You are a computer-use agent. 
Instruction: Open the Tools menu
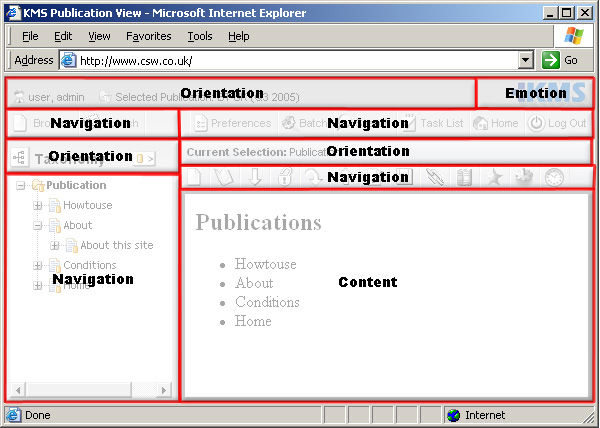199,36
